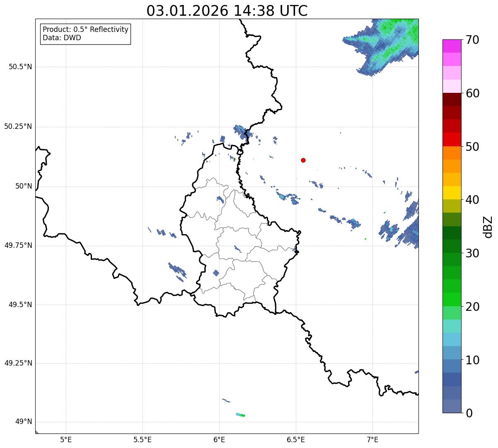The image size is (498, 448).
Task: Click the colorbar tick label 0
Action: [x=469, y=413]
